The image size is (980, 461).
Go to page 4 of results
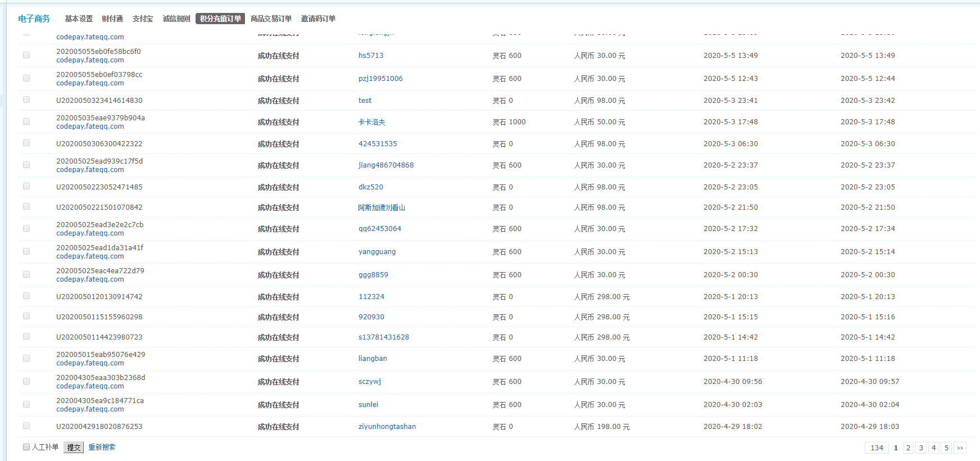[x=933, y=448]
